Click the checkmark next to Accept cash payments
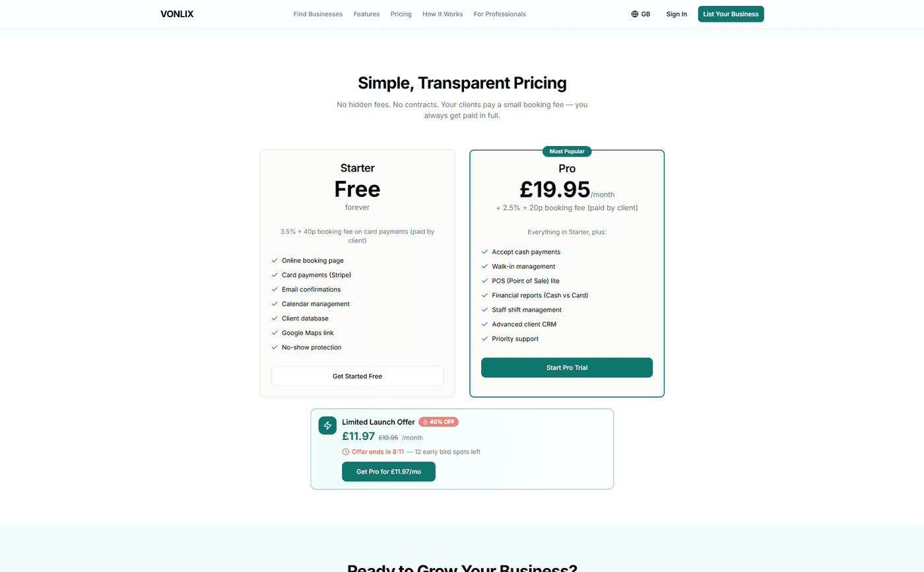 coord(484,252)
